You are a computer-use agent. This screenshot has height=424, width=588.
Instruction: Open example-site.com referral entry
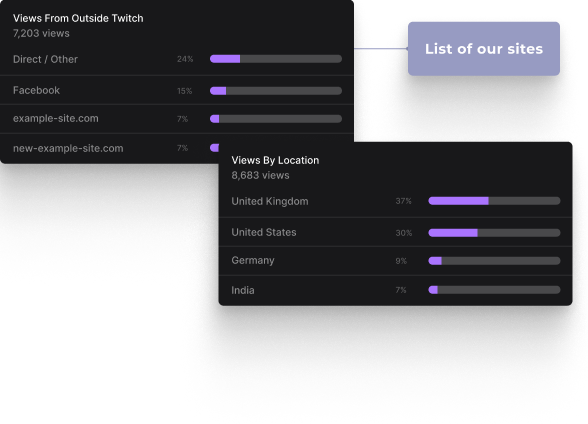tap(177, 119)
